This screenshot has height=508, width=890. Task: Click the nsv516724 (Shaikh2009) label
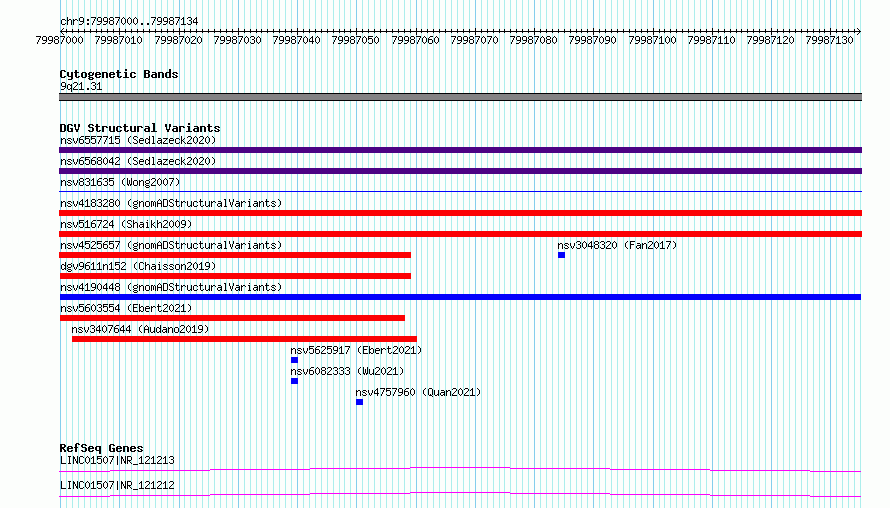coord(126,224)
